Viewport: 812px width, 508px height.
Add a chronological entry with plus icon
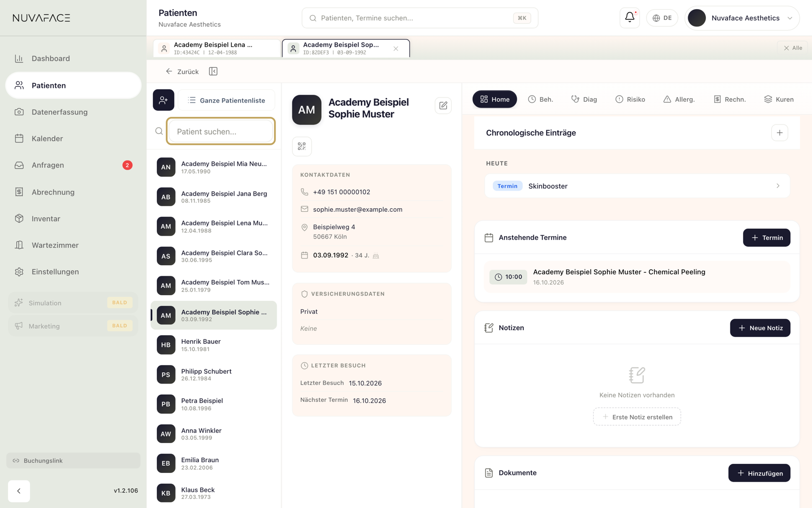tap(780, 133)
